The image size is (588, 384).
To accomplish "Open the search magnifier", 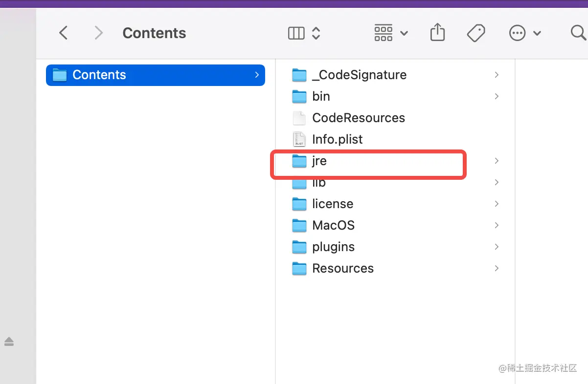I will coord(578,33).
